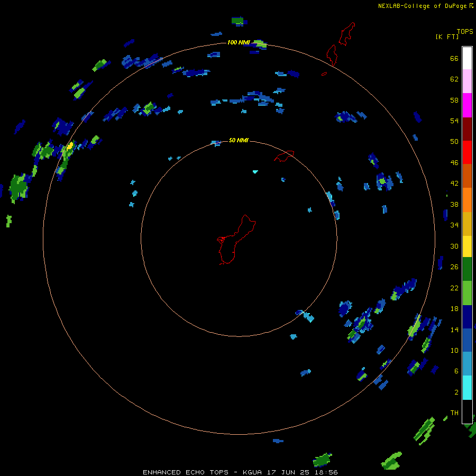Click the '6' legend label
The height and width of the screenshot is (476, 476).
(456, 371)
